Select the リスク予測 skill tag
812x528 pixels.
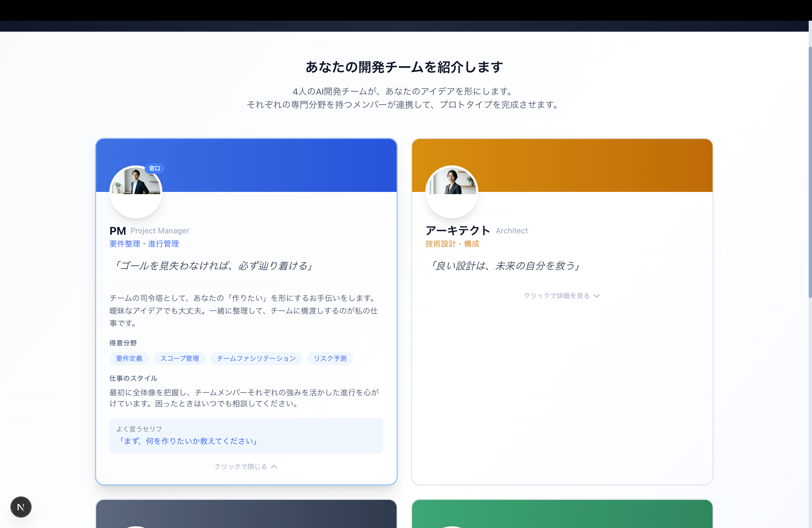pos(330,358)
